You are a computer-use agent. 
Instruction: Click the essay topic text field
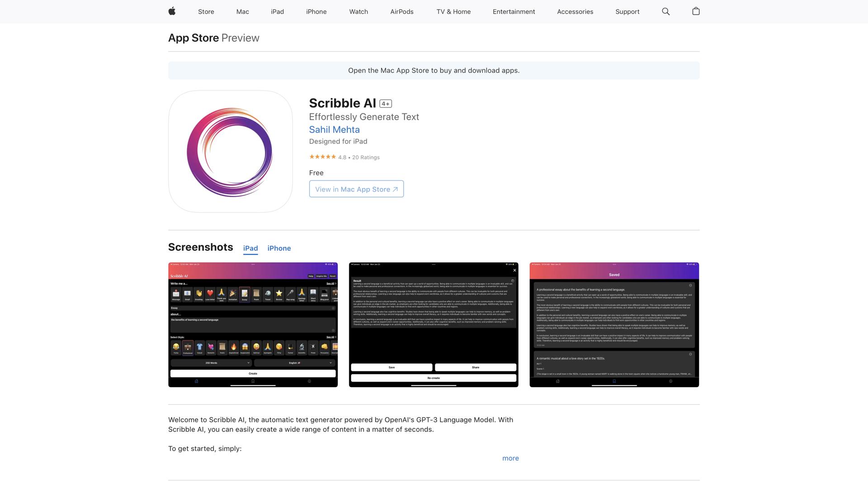(252, 324)
